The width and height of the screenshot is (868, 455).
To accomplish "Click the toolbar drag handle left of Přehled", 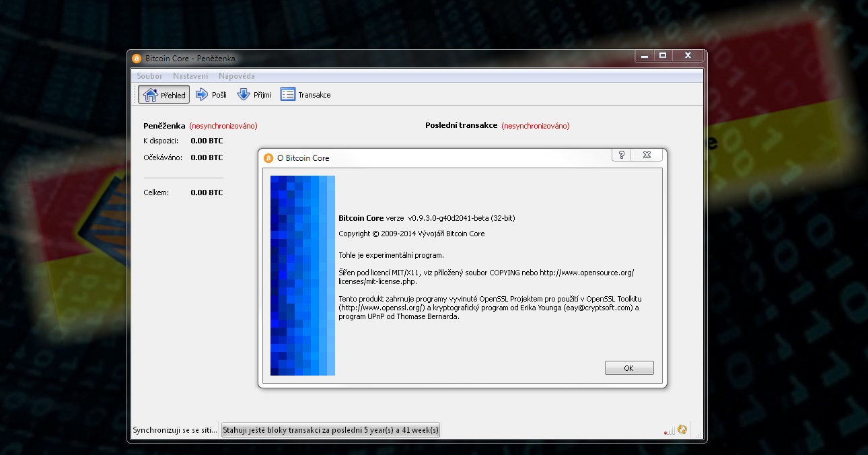I will coord(135,95).
